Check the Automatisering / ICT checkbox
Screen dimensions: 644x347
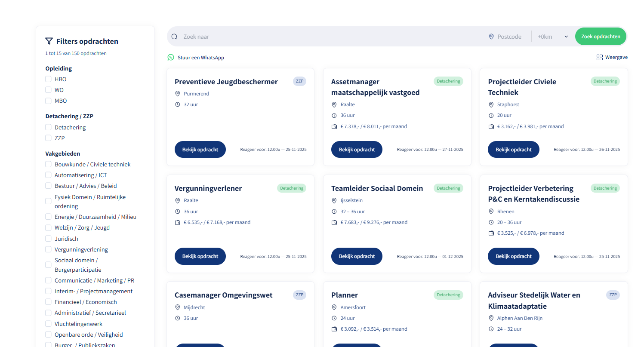pyautogui.click(x=49, y=175)
